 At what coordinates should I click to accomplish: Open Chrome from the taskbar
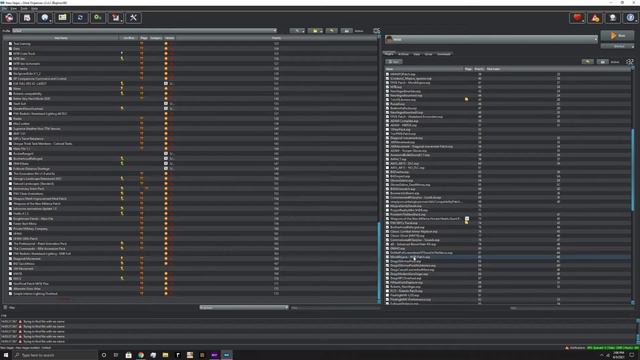coord(141,355)
